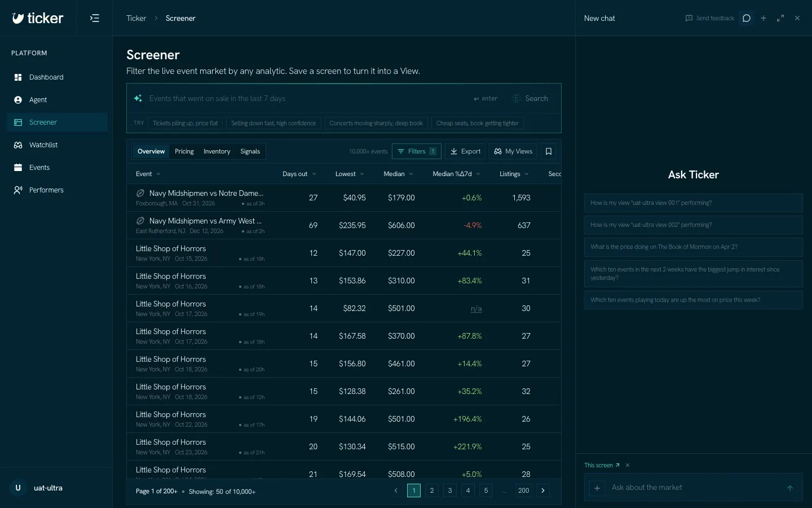The image size is (812, 508).
Task: Open Little Shop of Horrors Oct 15 row
Action: click(x=344, y=253)
